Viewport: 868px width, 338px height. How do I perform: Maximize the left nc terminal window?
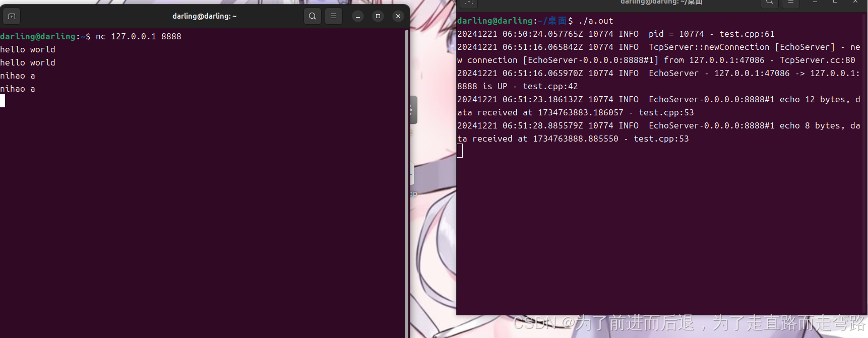[x=378, y=16]
